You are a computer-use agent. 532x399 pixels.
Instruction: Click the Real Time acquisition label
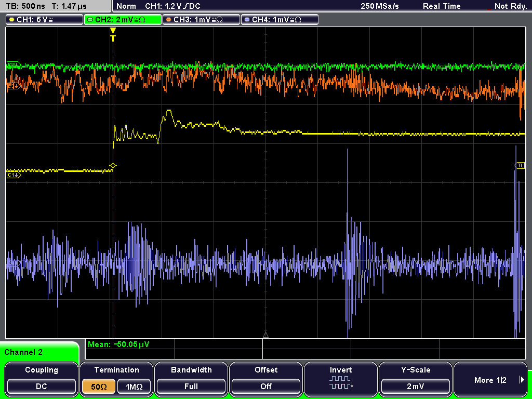click(442, 6)
